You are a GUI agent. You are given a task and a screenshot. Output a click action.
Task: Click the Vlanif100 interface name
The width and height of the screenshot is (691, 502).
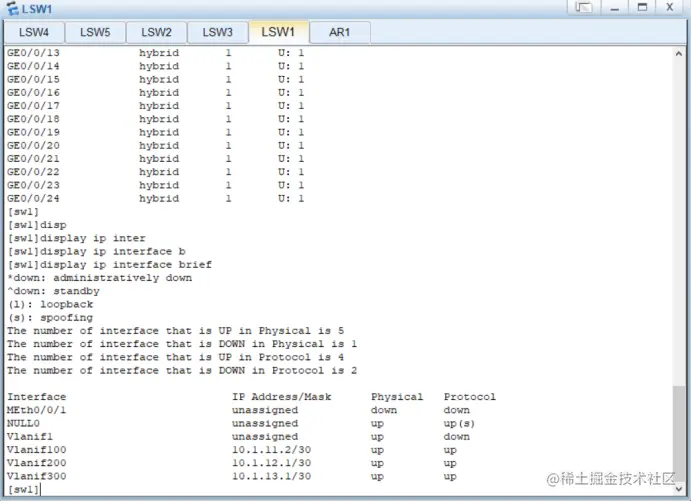point(37,450)
